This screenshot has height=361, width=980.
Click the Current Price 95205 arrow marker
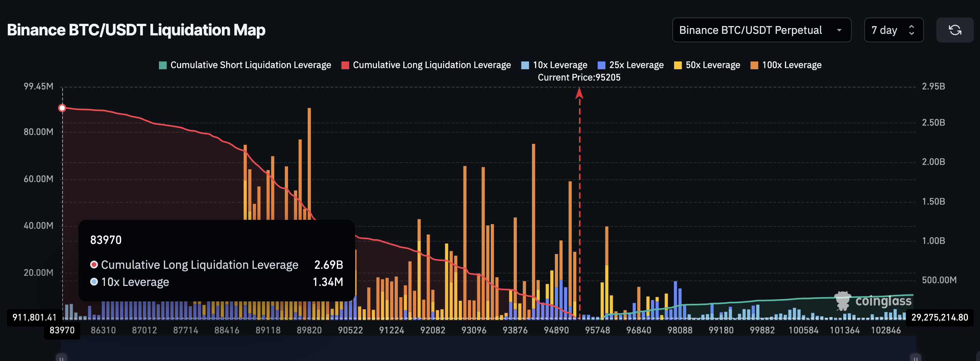pyautogui.click(x=579, y=93)
